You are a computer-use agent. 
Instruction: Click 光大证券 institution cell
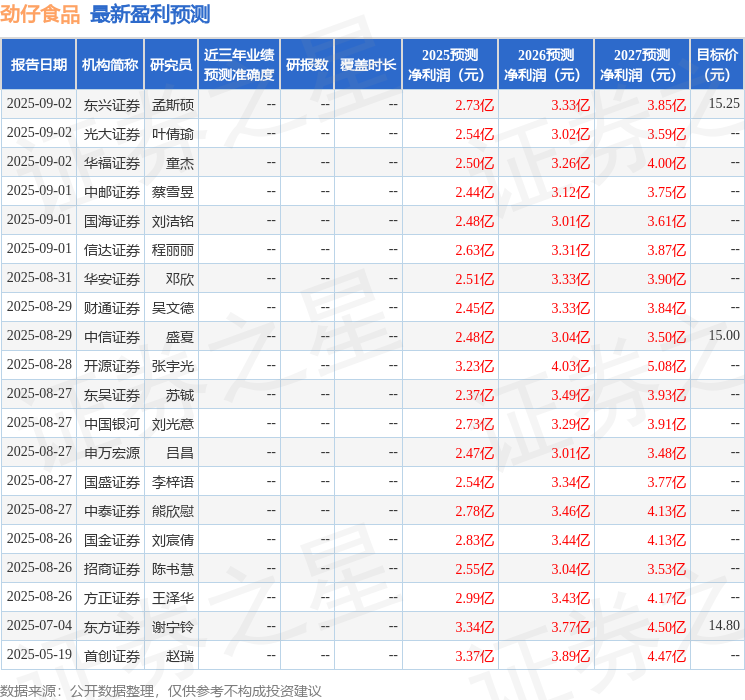112,134
